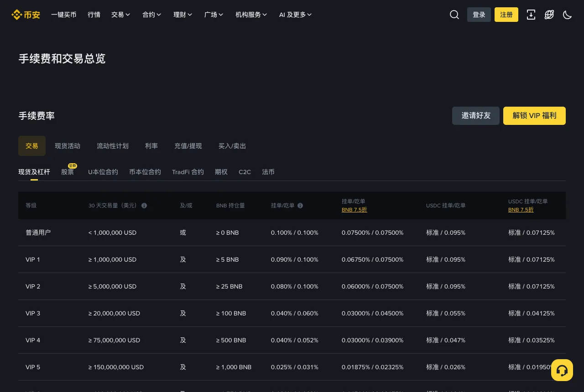Click the yellow 注册 button

click(x=506, y=15)
